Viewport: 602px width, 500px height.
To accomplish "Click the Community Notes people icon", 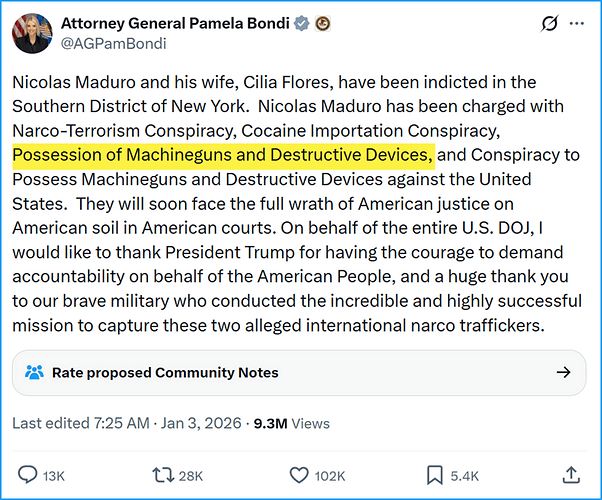I will point(35,372).
